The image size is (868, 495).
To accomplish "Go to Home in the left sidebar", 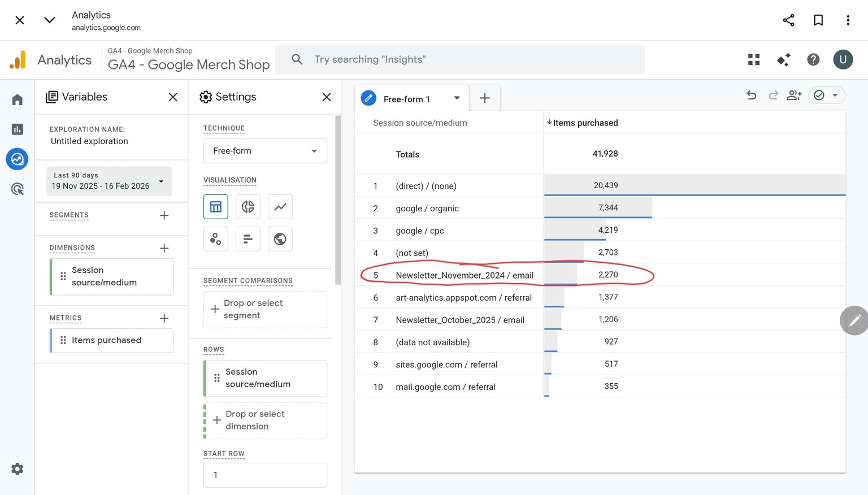I will tap(18, 100).
